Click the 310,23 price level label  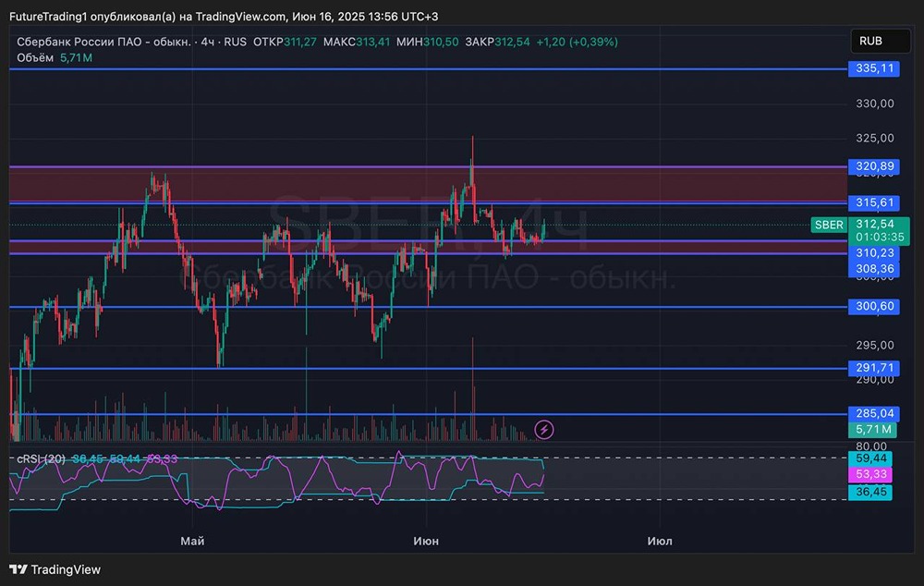874,253
